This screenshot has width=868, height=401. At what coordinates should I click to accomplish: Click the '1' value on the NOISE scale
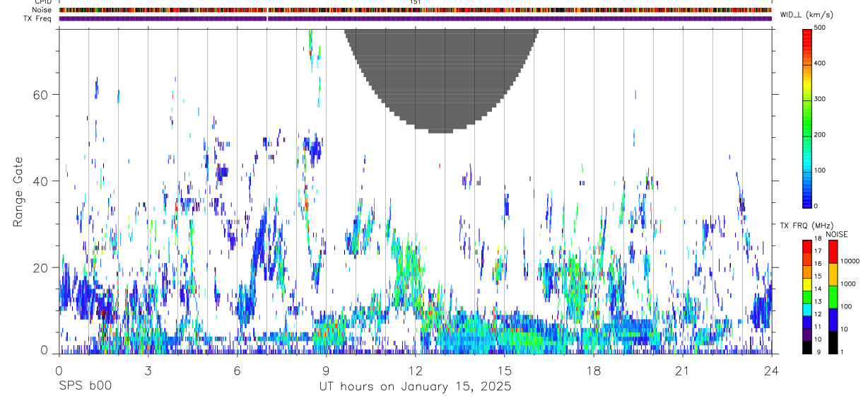pyautogui.click(x=842, y=352)
